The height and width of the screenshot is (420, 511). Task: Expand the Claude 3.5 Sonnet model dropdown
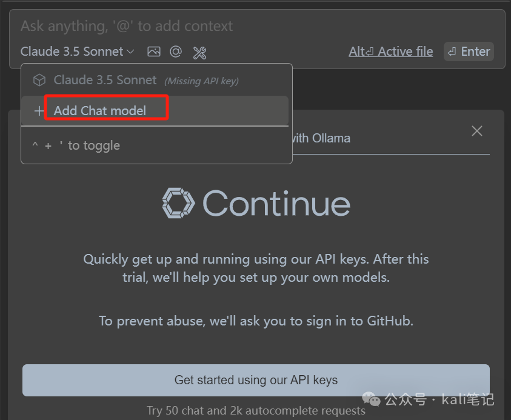(x=77, y=52)
